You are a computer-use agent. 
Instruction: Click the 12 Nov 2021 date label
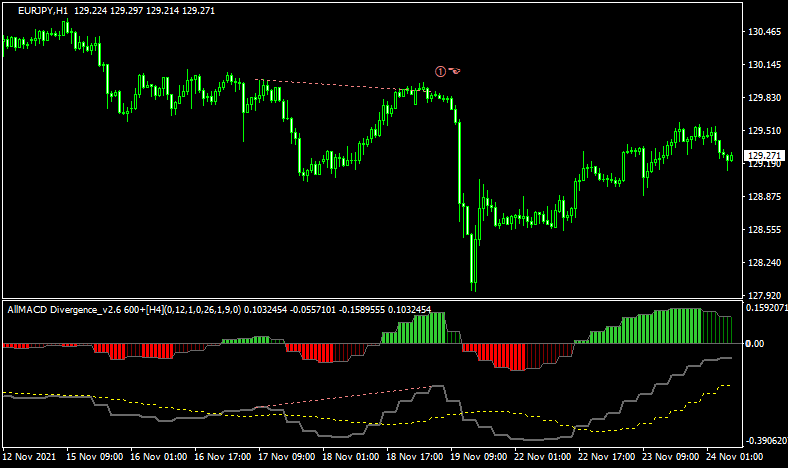29,457
